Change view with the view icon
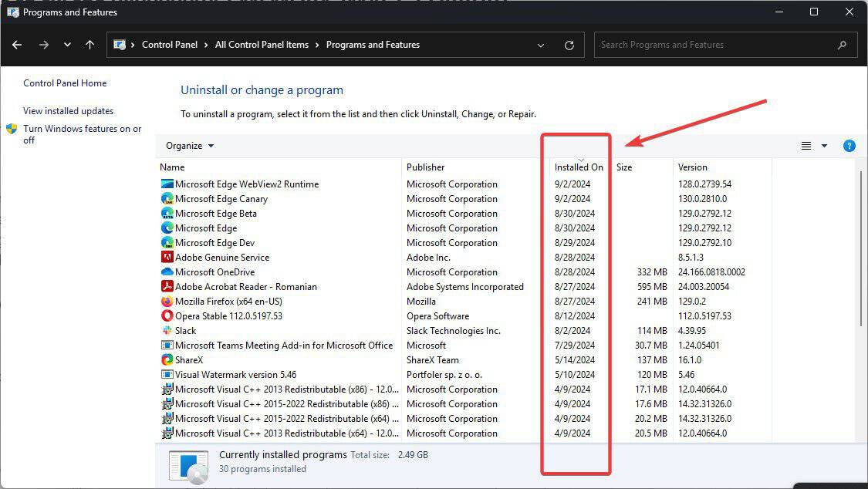868x489 pixels. click(806, 146)
